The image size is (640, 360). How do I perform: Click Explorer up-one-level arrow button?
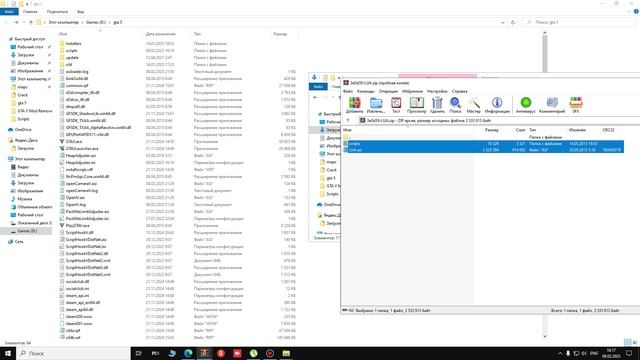pos(31,22)
